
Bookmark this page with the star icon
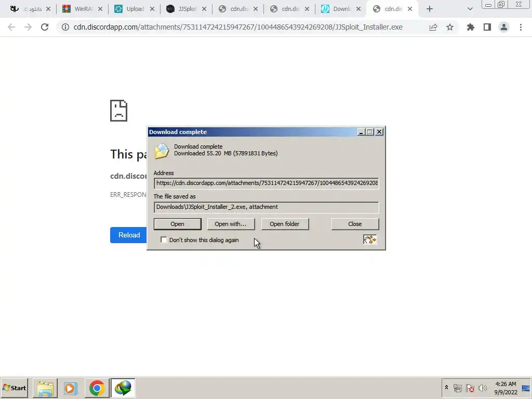(450, 27)
